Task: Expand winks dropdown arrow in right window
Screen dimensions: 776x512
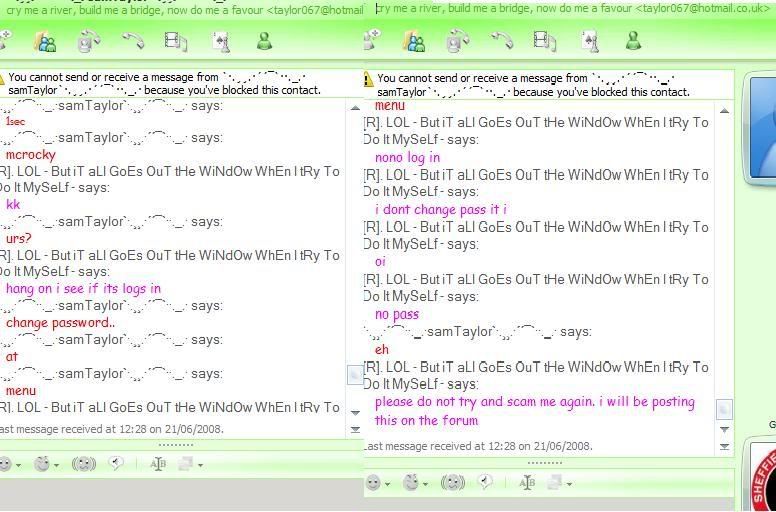Action: click(427, 483)
